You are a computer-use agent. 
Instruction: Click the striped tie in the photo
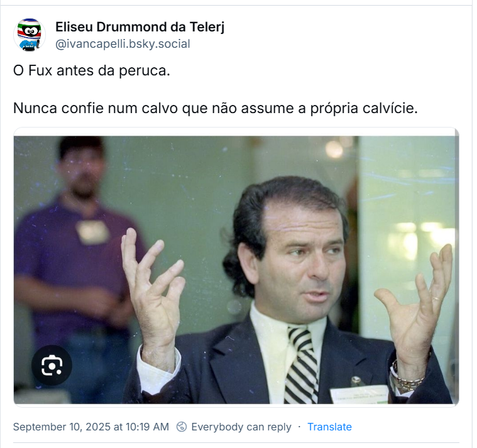[301, 365]
